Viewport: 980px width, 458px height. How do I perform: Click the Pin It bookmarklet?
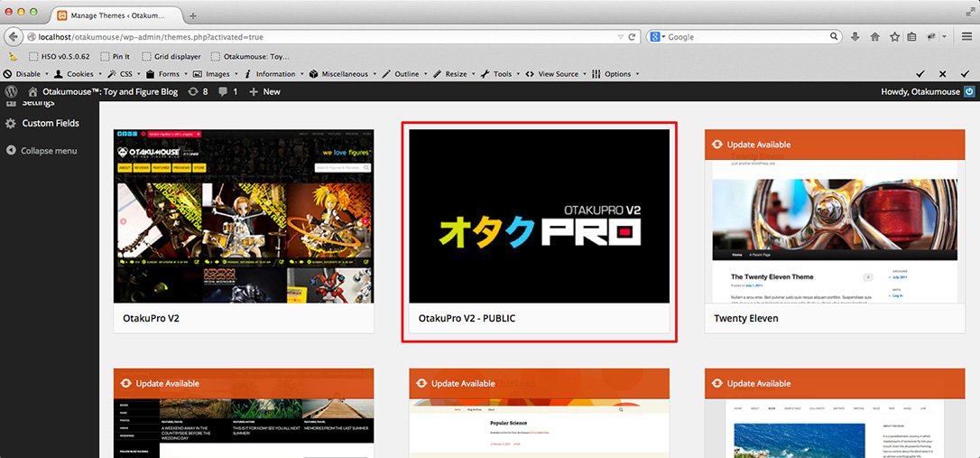point(116,56)
